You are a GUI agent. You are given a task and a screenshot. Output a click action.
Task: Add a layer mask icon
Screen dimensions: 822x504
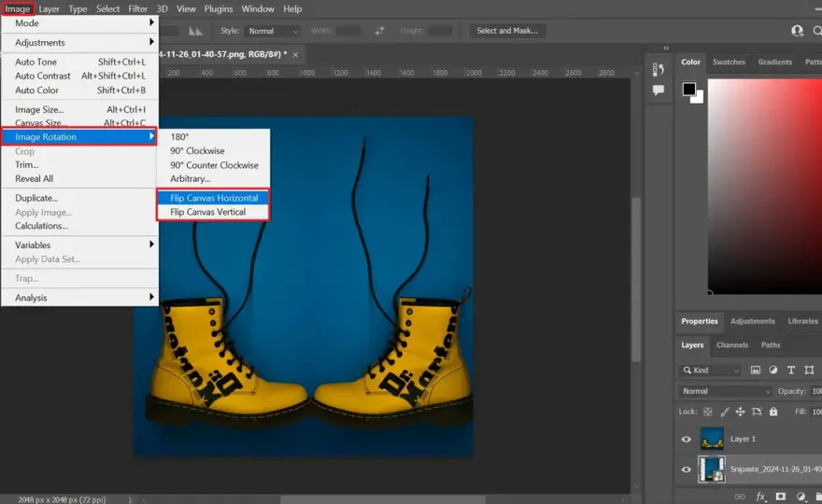coord(781,497)
